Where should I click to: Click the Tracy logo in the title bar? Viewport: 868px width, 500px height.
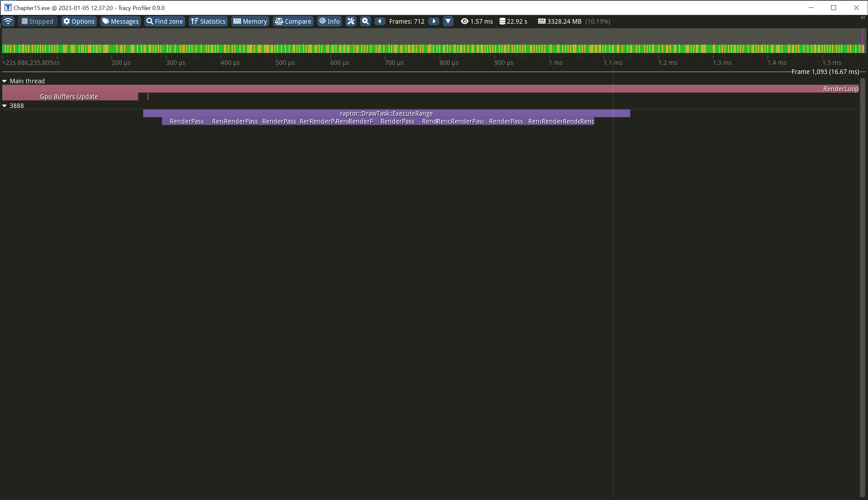(7, 7)
